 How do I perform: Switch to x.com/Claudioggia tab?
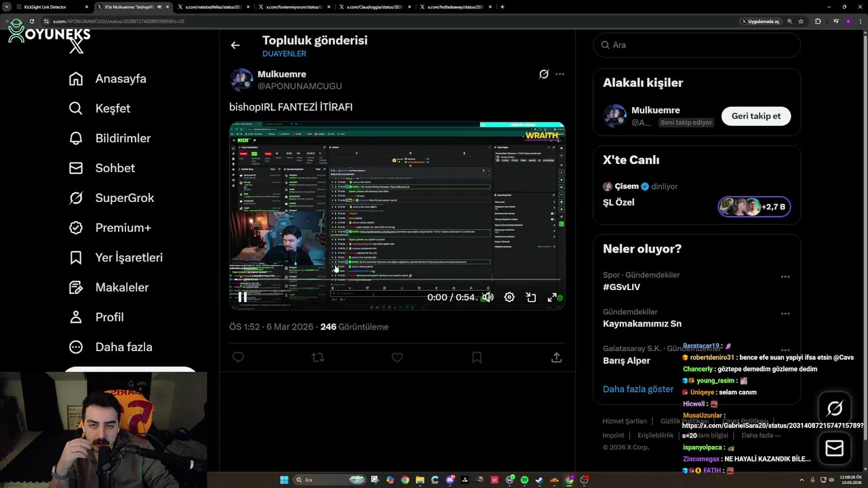coord(375,7)
